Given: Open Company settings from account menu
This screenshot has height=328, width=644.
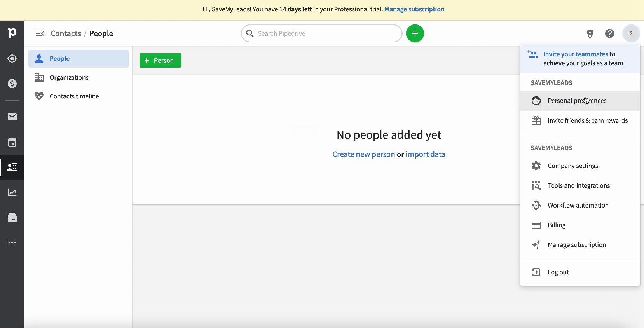Looking at the screenshot, I should pos(580,166).
